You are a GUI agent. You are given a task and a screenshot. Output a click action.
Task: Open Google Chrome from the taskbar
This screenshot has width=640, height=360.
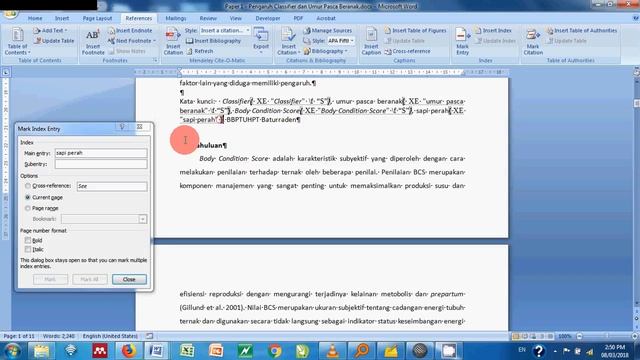(275, 351)
